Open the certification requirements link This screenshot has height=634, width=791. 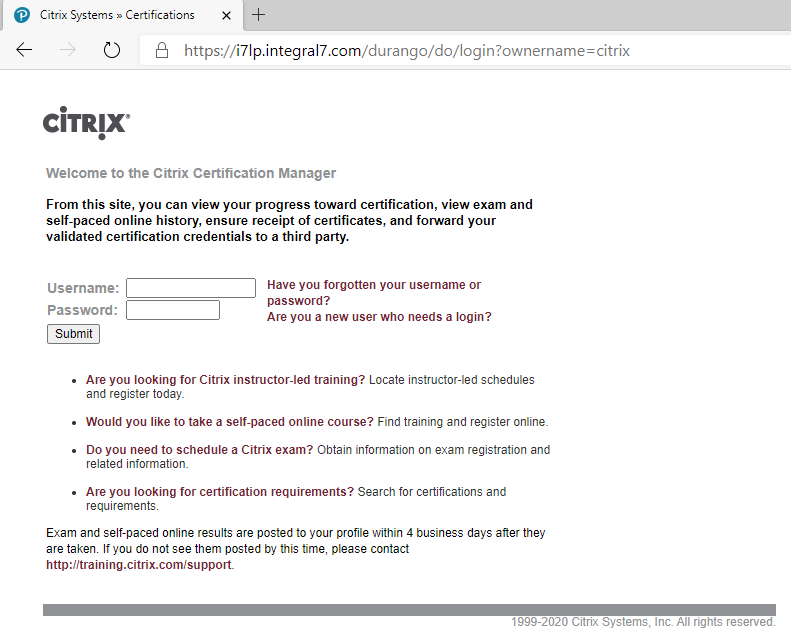point(219,492)
